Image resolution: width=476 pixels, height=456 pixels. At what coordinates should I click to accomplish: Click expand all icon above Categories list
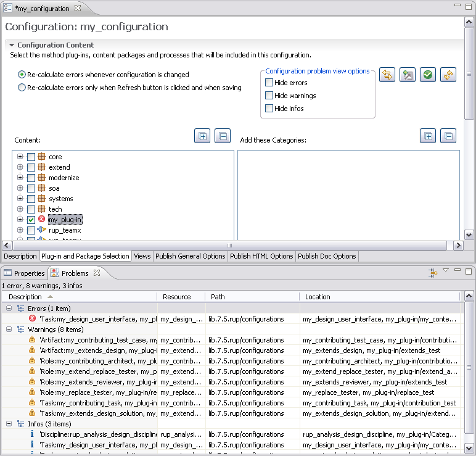428,136
